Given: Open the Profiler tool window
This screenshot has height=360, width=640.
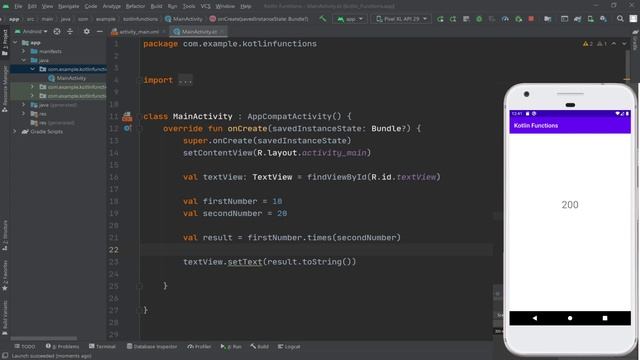Looking at the screenshot, I should (x=199, y=347).
